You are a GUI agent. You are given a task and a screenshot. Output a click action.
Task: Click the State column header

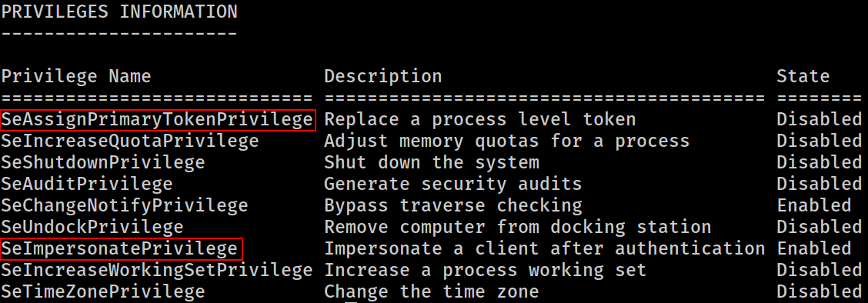coord(803,76)
